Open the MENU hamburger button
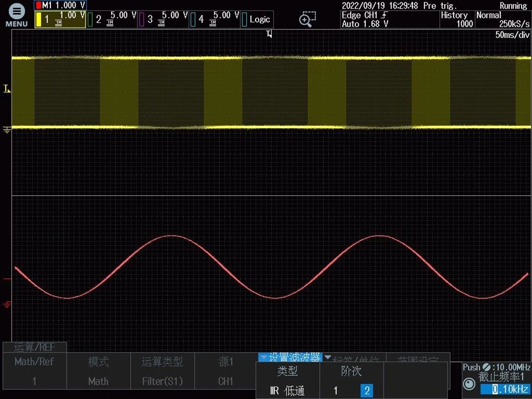 [16, 15]
